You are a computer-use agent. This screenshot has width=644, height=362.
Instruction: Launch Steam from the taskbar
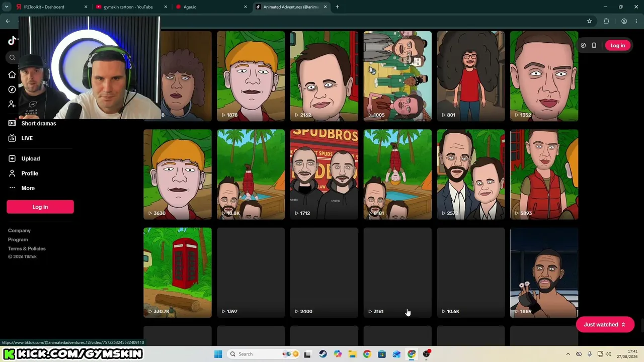(323, 354)
